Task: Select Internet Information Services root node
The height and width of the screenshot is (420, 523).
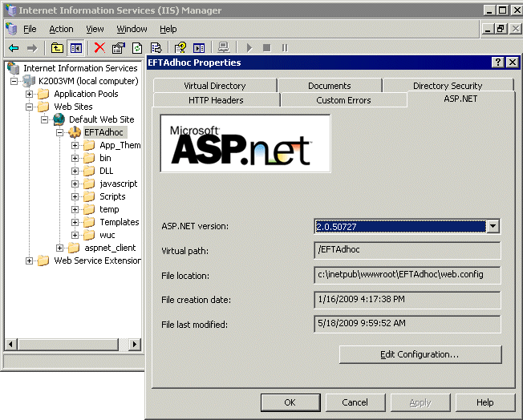Action: tap(80, 68)
